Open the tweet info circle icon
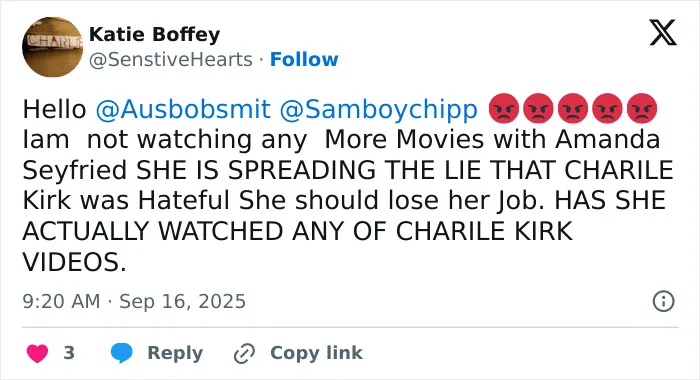The image size is (700, 380). click(663, 301)
